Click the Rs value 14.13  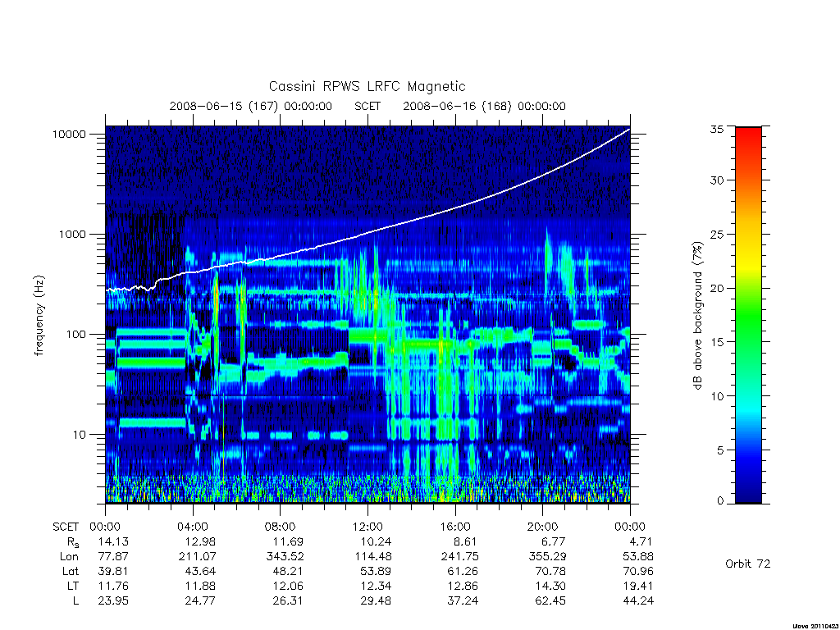point(113,541)
